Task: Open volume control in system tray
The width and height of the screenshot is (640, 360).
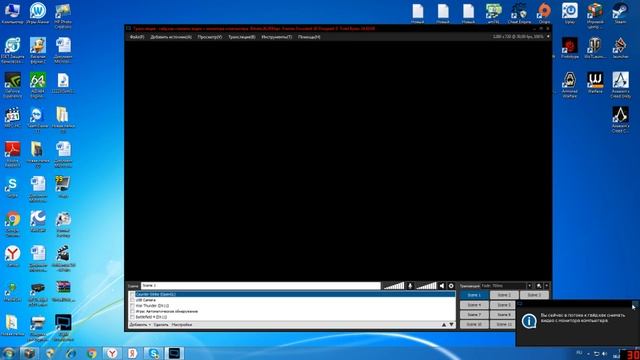Action: pos(604,353)
